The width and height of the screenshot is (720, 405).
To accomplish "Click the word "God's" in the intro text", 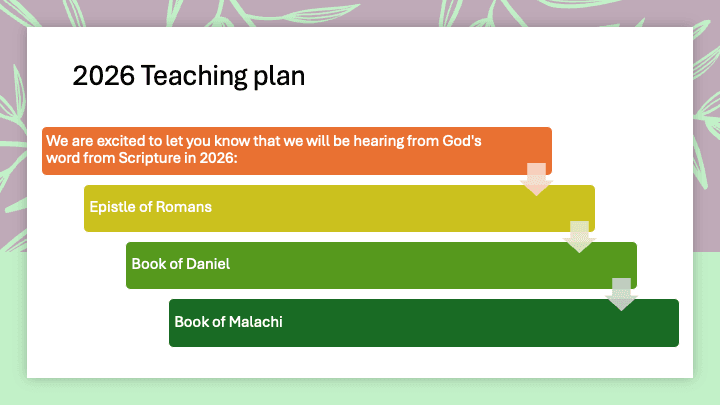I will (x=462, y=141).
